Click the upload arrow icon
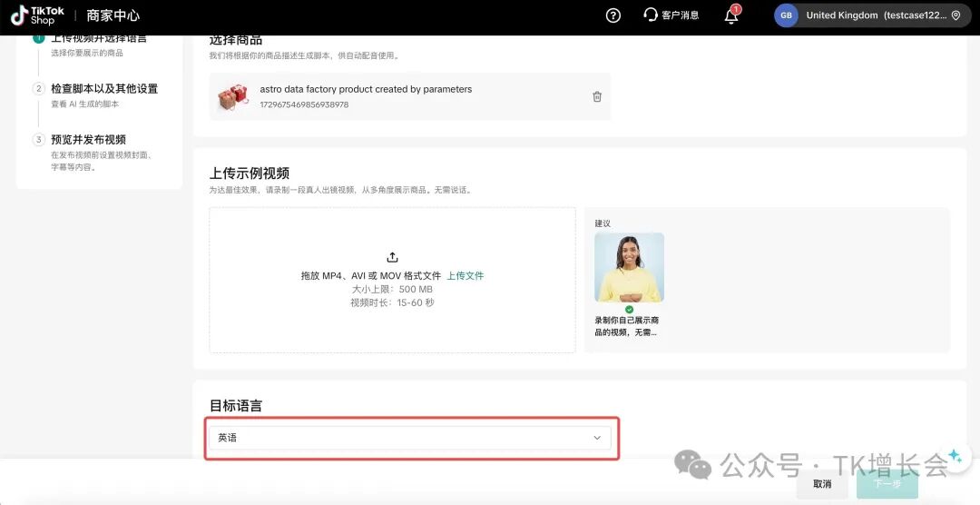980x505 pixels. click(x=392, y=257)
